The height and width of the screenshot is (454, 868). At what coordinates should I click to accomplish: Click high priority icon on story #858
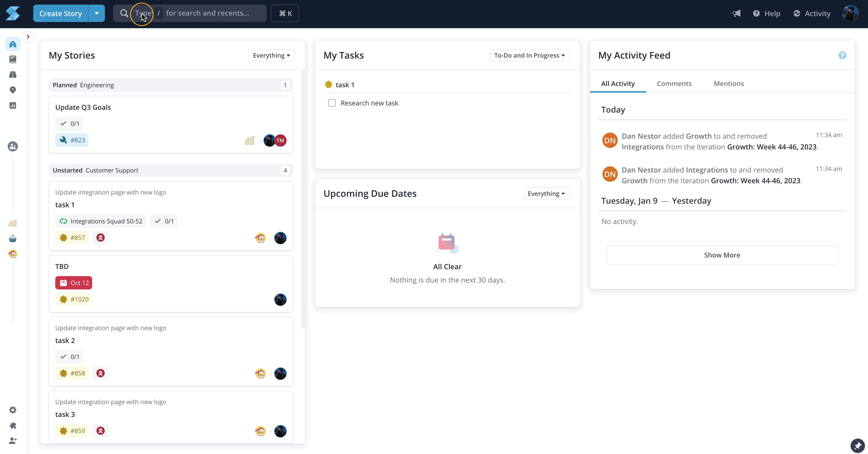coord(100,373)
